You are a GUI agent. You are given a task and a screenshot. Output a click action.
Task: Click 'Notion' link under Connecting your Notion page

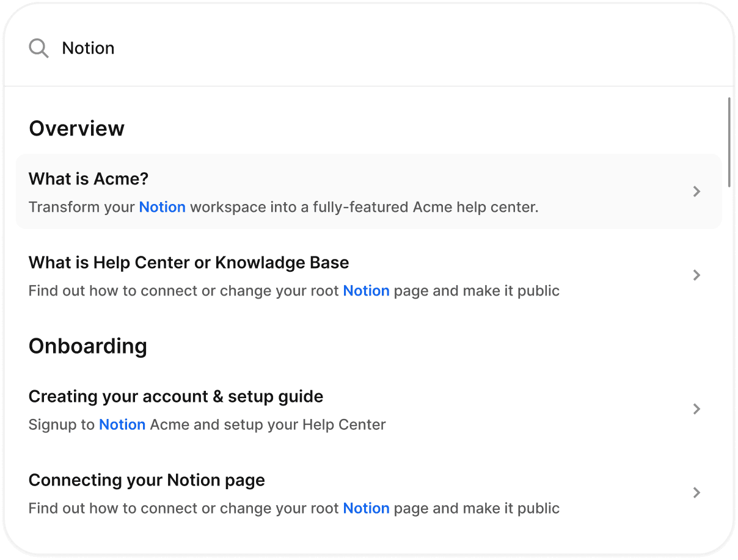point(367,508)
